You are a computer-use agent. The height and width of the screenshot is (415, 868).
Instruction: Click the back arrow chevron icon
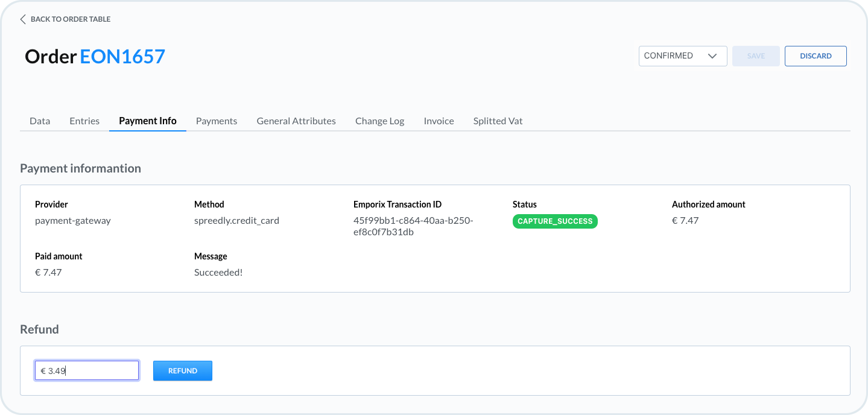pyautogui.click(x=23, y=19)
